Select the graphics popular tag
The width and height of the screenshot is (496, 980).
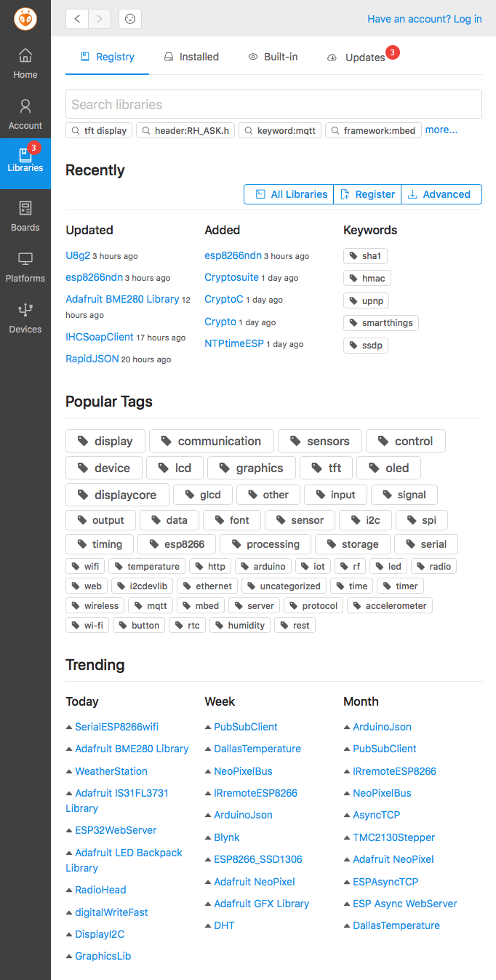pyautogui.click(x=252, y=468)
